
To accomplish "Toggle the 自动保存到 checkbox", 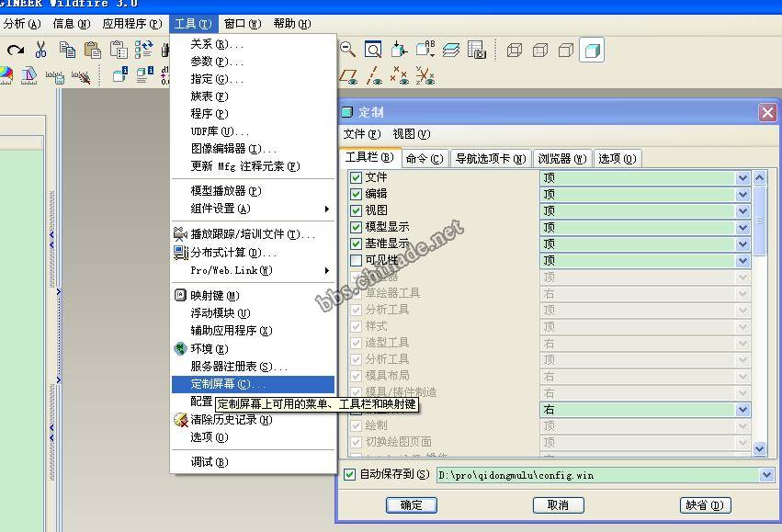I will [349, 475].
